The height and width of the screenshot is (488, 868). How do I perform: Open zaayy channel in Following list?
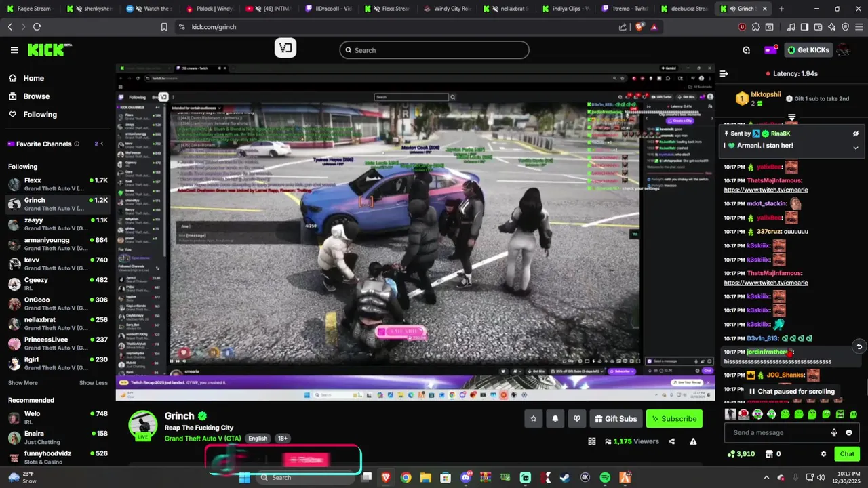click(x=58, y=224)
